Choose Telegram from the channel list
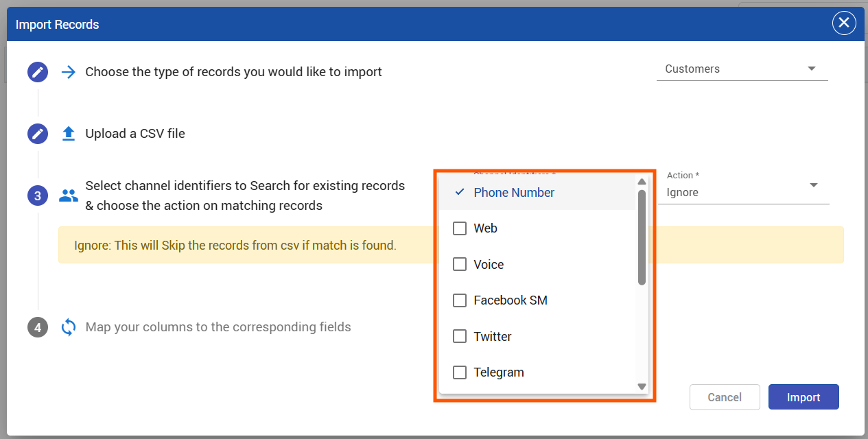Image resolution: width=868 pixels, height=439 pixels. click(x=460, y=372)
